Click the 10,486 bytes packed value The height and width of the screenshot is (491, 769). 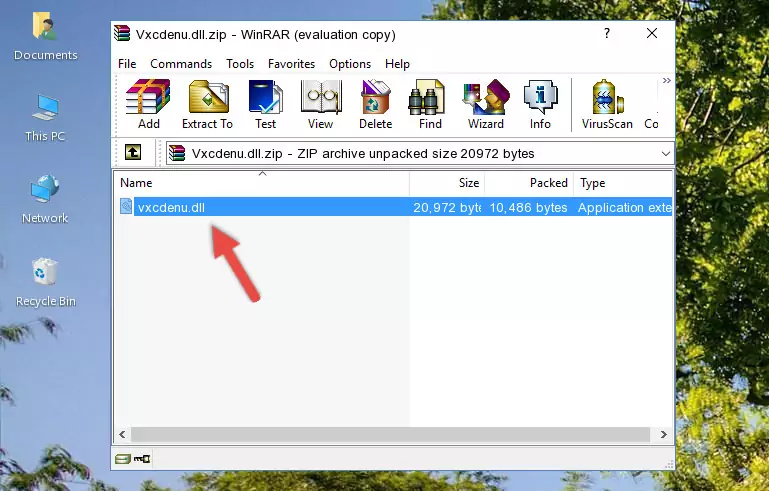click(x=528, y=207)
